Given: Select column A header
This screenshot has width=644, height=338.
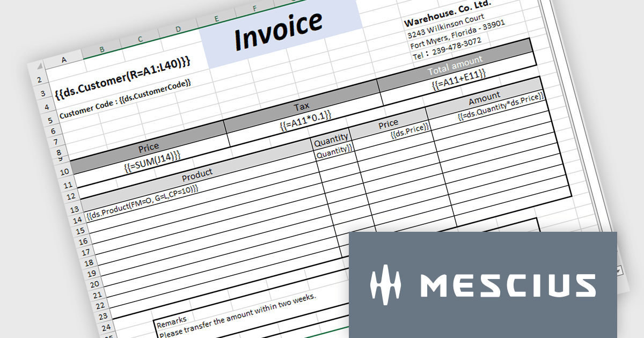Looking at the screenshot, I should tap(64, 59).
